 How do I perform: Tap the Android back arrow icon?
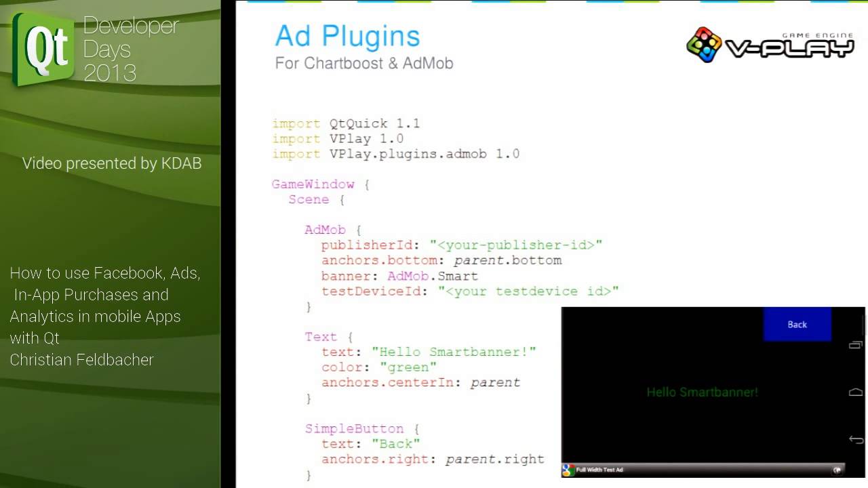point(855,439)
